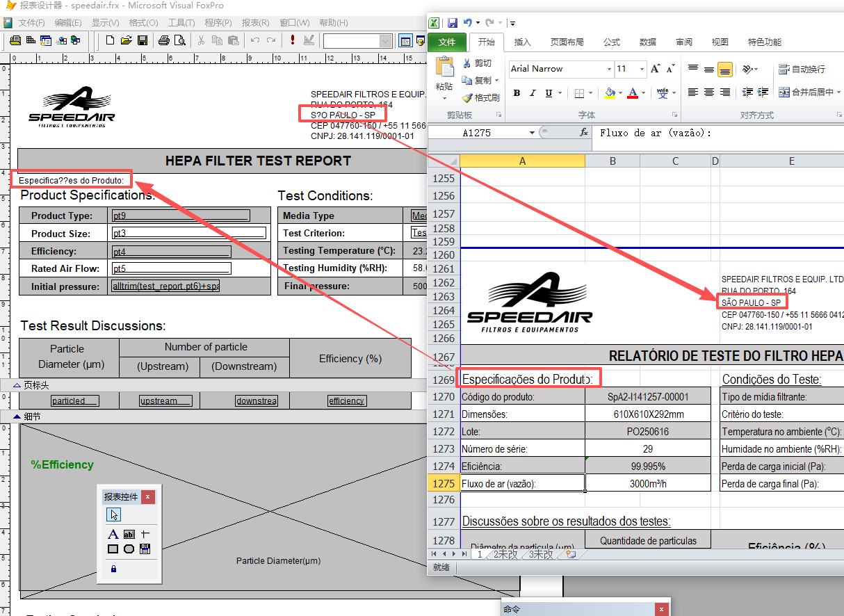Viewport: 844px width, 616px height.
Task: Select the Field (abl) tool in report controls
Action: 129,534
